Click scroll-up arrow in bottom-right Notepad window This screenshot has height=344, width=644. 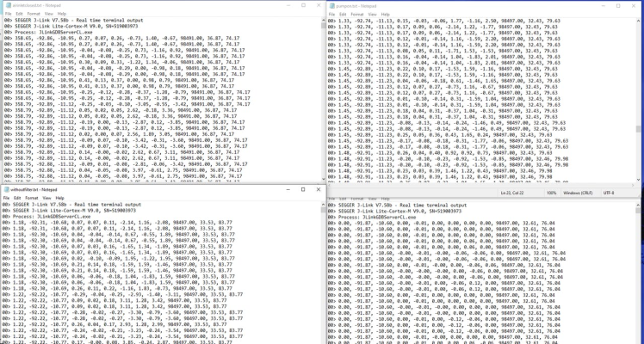tap(638, 205)
